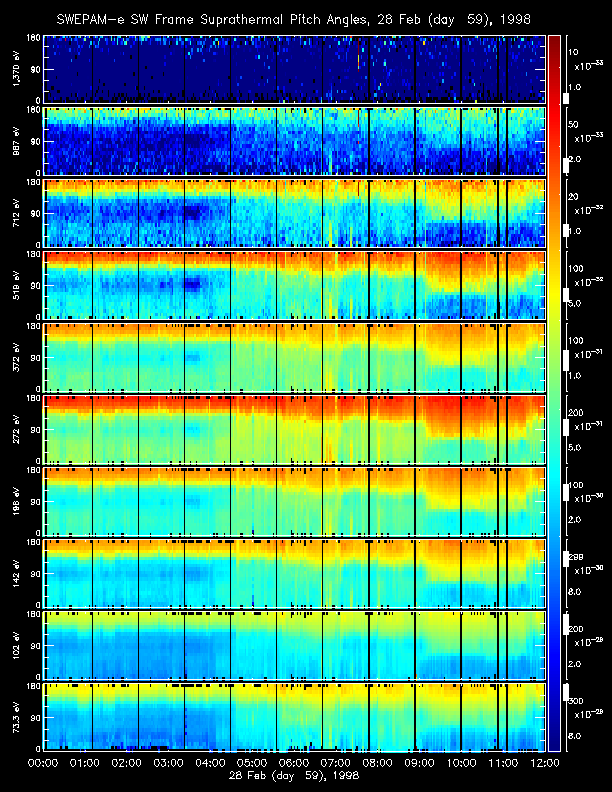This screenshot has width=612, height=792.
Task: Click the 142 eV pitch angle panel
Action: pyautogui.click(x=295, y=573)
